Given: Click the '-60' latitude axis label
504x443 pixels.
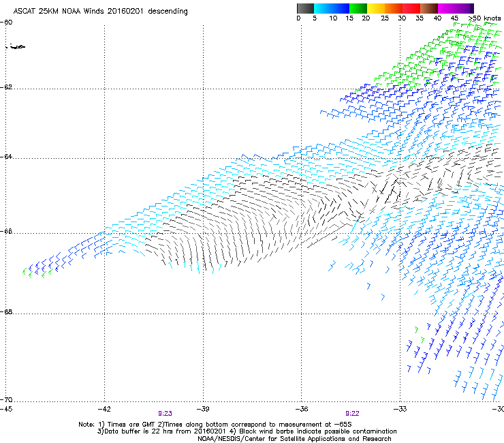Looking at the screenshot, I should click(6, 22).
